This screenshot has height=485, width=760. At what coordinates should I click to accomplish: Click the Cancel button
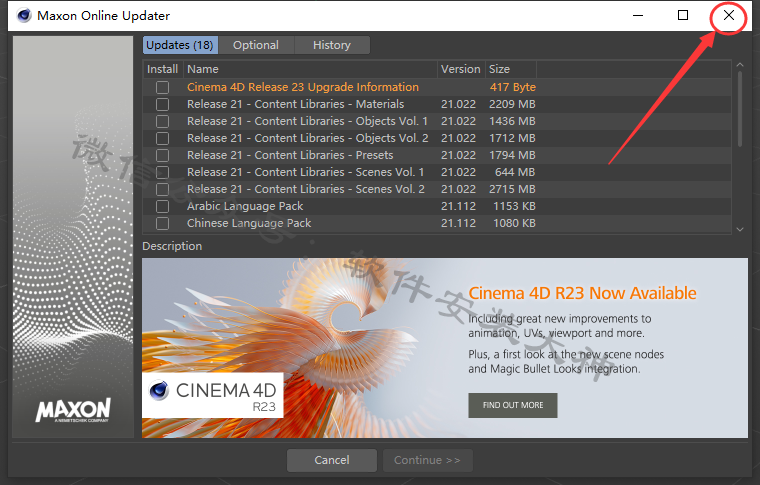tap(332, 460)
